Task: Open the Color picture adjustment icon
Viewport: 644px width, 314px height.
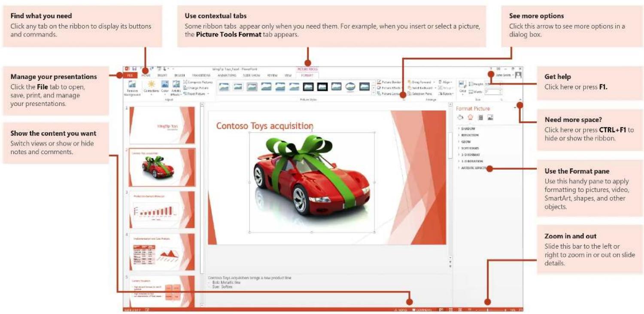Action: coord(165,84)
